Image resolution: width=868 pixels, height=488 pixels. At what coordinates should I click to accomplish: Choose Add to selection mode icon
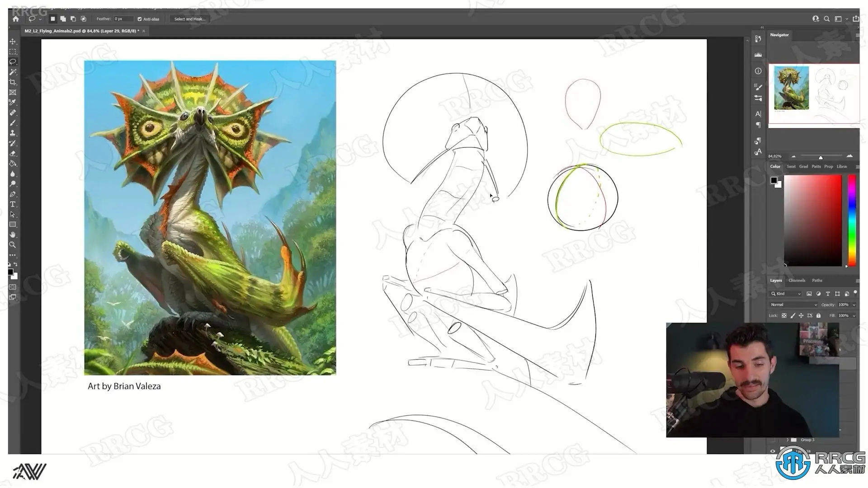click(63, 19)
